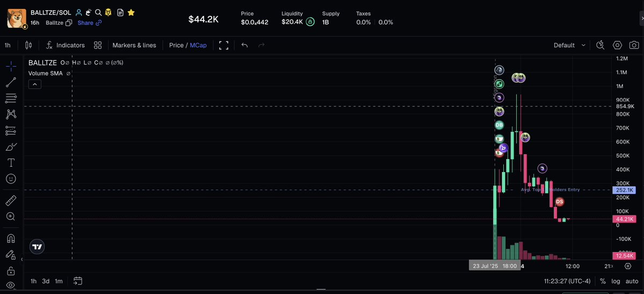This screenshot has height=294, width=644.
Task: Click the 854.9K crosshair price label
Action: tap(625, 106)
